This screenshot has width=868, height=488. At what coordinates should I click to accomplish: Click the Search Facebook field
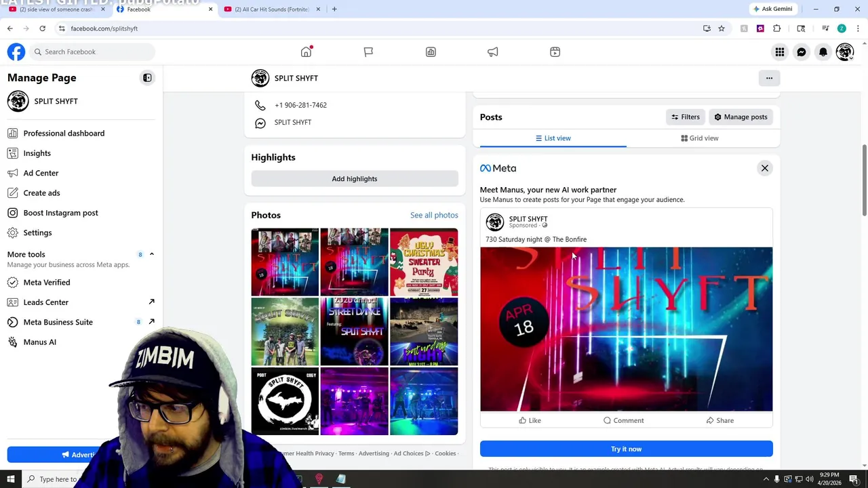(x=92, y=52)
